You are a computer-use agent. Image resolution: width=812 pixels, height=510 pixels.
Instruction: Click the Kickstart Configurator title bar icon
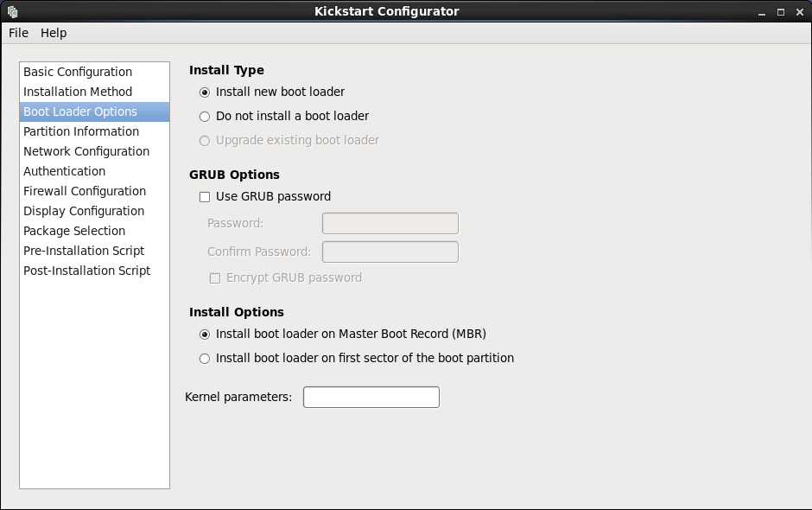click(x=12, y=11)
